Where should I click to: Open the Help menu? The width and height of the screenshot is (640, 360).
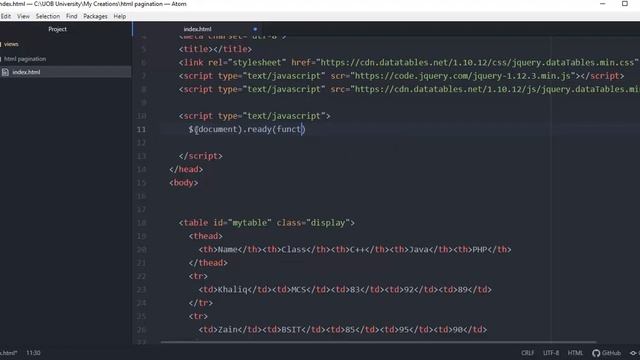(120, 16)
